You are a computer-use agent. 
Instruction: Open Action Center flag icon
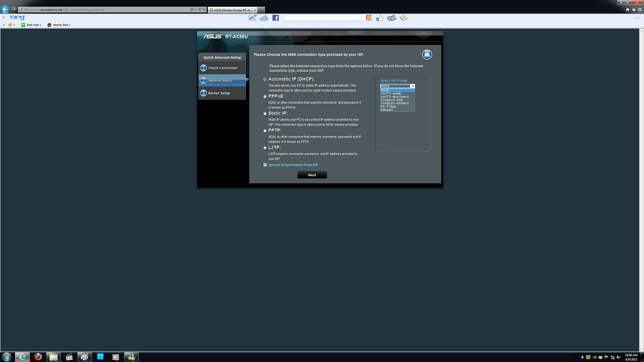(x=606, y=357)
